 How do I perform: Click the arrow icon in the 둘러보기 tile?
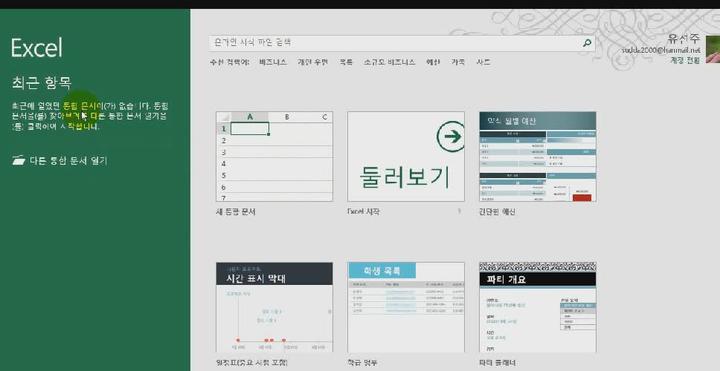coord(451,136)
